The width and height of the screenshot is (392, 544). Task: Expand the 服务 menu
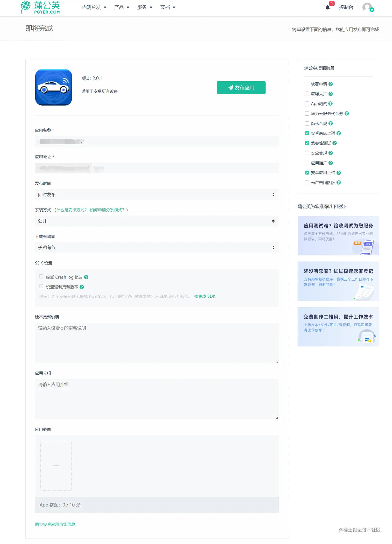coord(145,7)
